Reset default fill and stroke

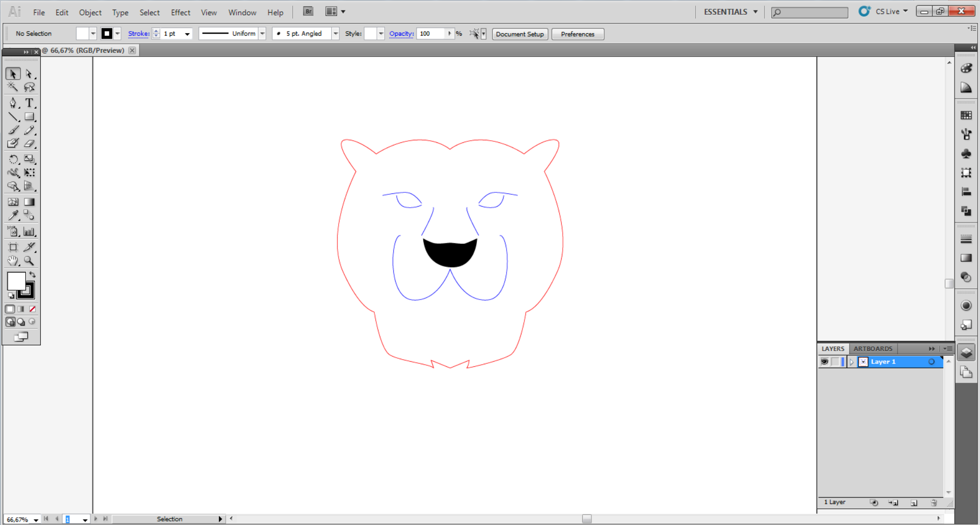click(11, 295)
